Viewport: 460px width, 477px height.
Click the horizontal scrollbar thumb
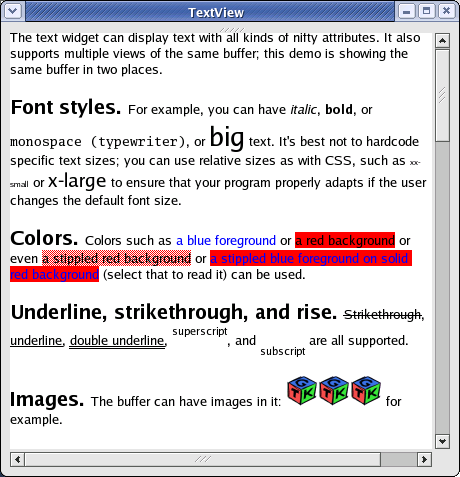pyautogui.click(x=203, y=459)
